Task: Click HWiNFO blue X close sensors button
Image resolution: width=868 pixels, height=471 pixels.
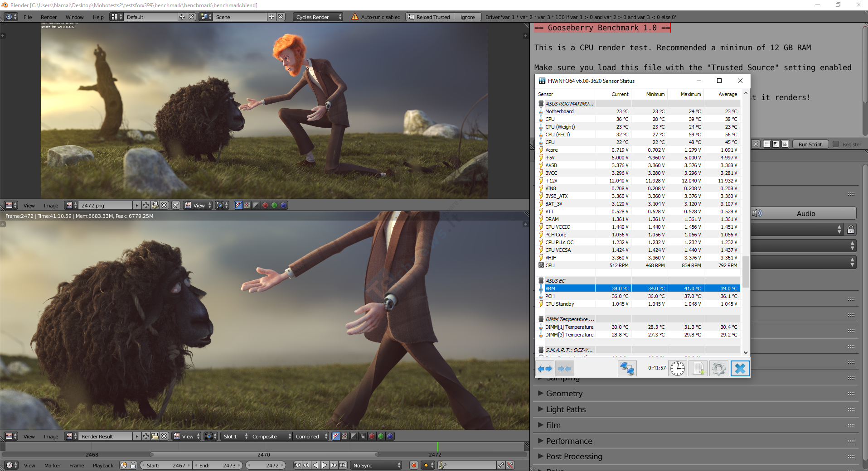Action: coord(740,368)
